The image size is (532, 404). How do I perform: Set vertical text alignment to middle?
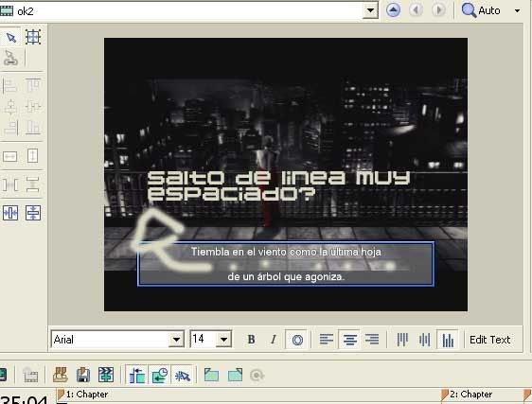(x=425, y=340)
